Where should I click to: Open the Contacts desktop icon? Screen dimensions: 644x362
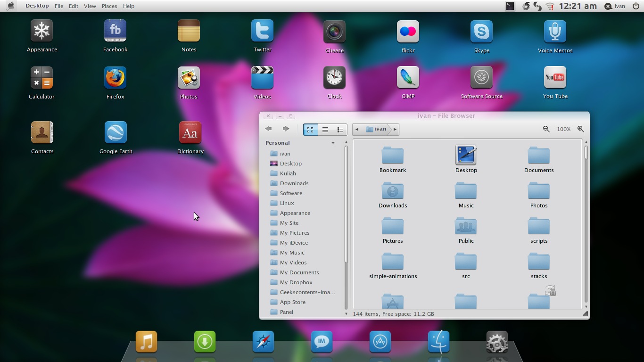pos(42,132)
